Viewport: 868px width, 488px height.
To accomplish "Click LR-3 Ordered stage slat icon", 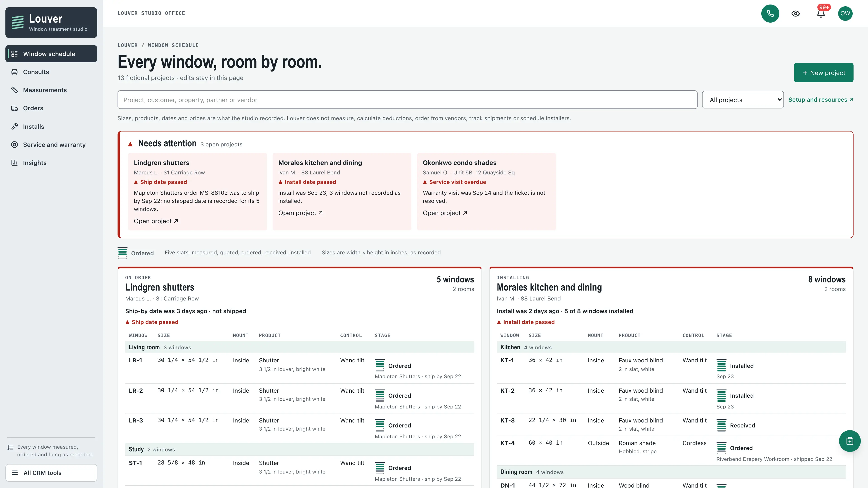I will [380, 425].
